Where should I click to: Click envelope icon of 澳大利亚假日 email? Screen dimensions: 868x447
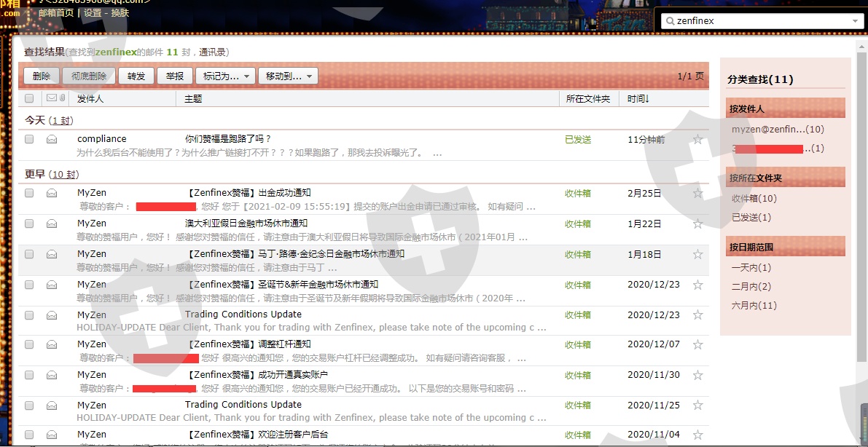click(x=52, y=223)
